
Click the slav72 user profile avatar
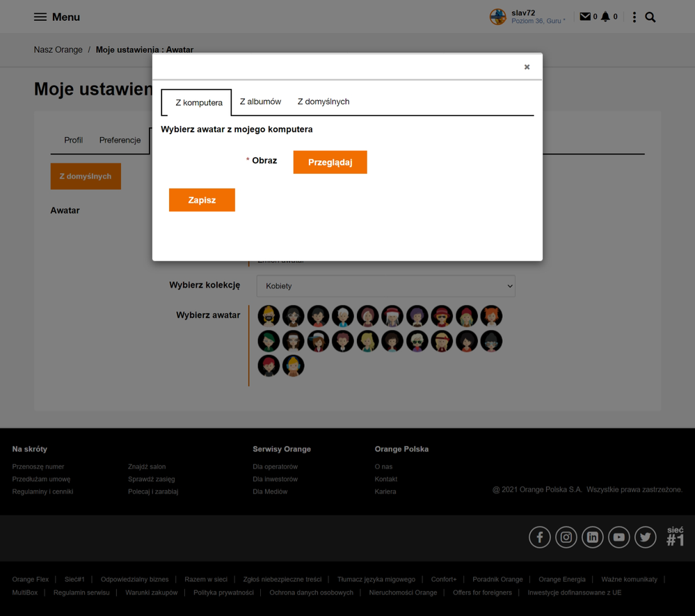point(498,17)
